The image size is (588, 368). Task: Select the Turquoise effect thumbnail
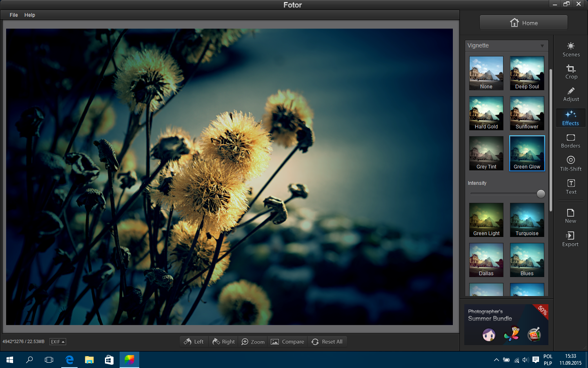pos(527,220)
